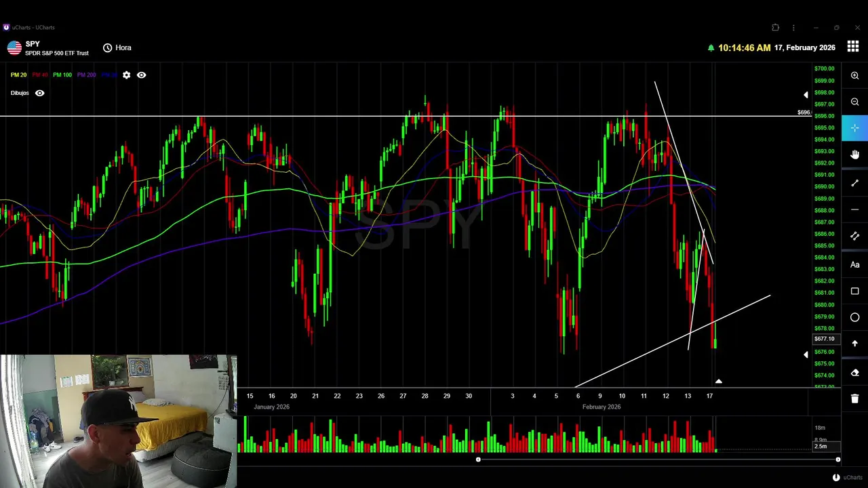Click the zoom out magnifier tool
Image resolution: width=868 pixels, height=488 pixels.
click(x=854, y=102)
